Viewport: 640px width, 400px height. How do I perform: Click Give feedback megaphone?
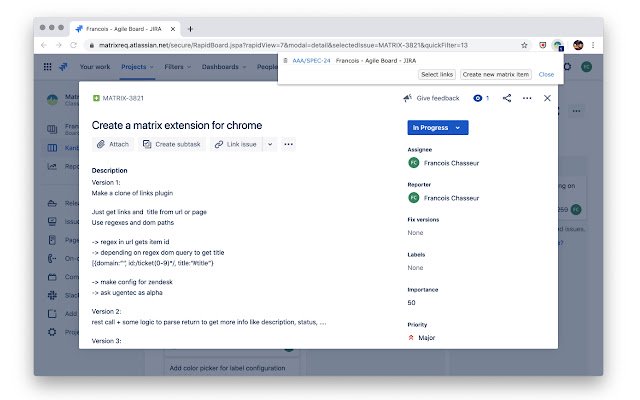431,98
